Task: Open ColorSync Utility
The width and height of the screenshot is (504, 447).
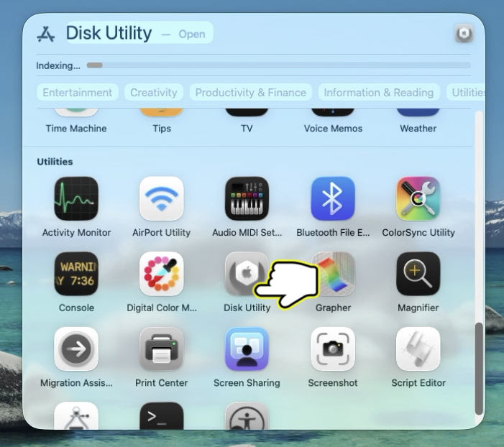Action: (x=418, y=199)
